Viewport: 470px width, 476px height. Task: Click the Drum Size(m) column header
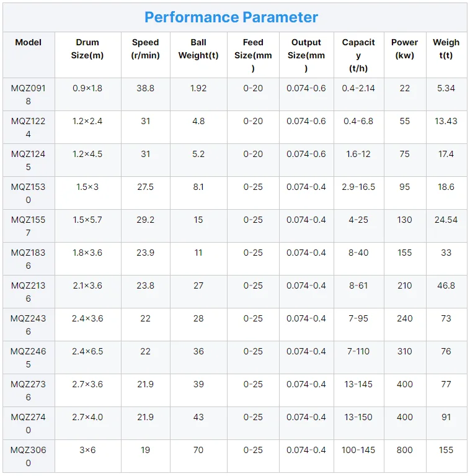[87, 48]
